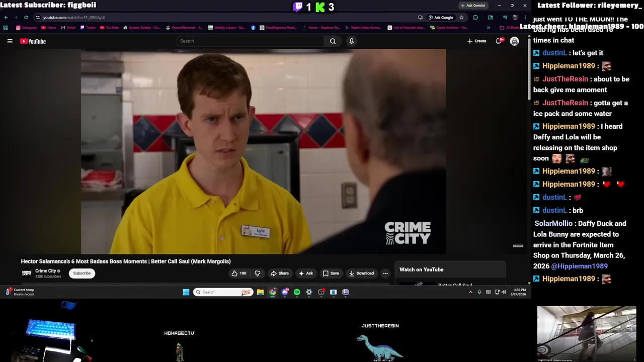Open the clock showing 4:35 PM
The height and width of the screenshot is (362, 644).
pyautogui.click(x=519, y=292)
